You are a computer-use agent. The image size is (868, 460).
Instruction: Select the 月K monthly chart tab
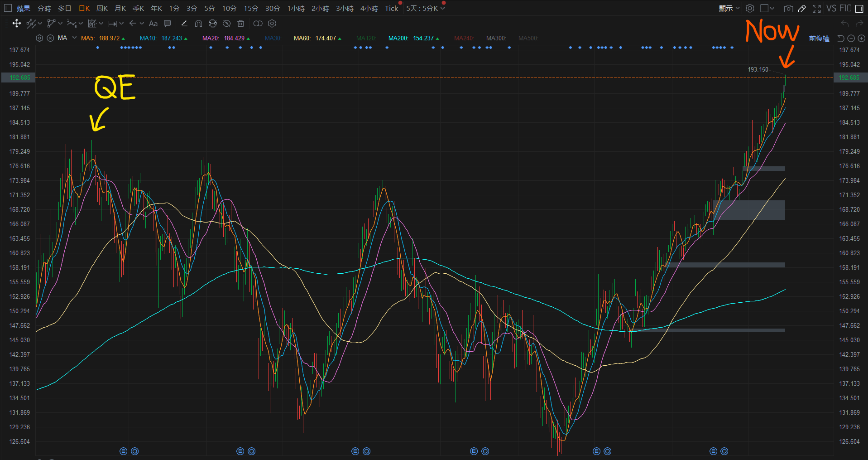(120, 9)
